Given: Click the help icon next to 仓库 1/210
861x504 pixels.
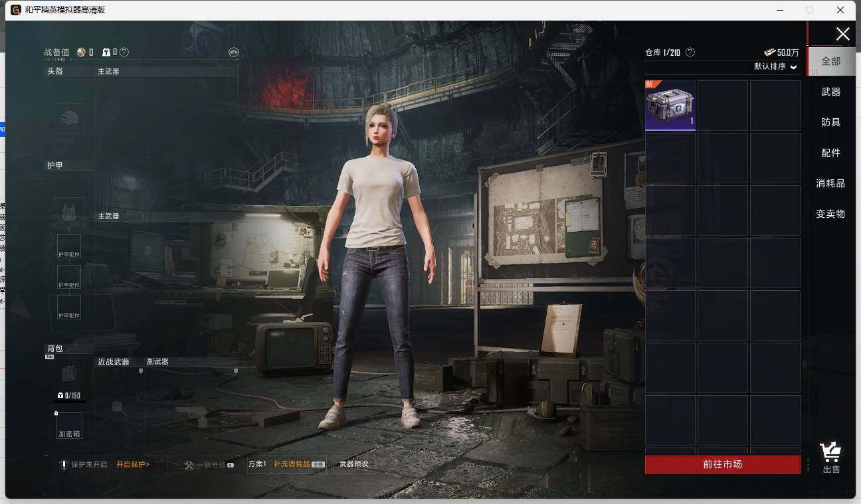Looking at the screenshot, I should coord(690,52).
